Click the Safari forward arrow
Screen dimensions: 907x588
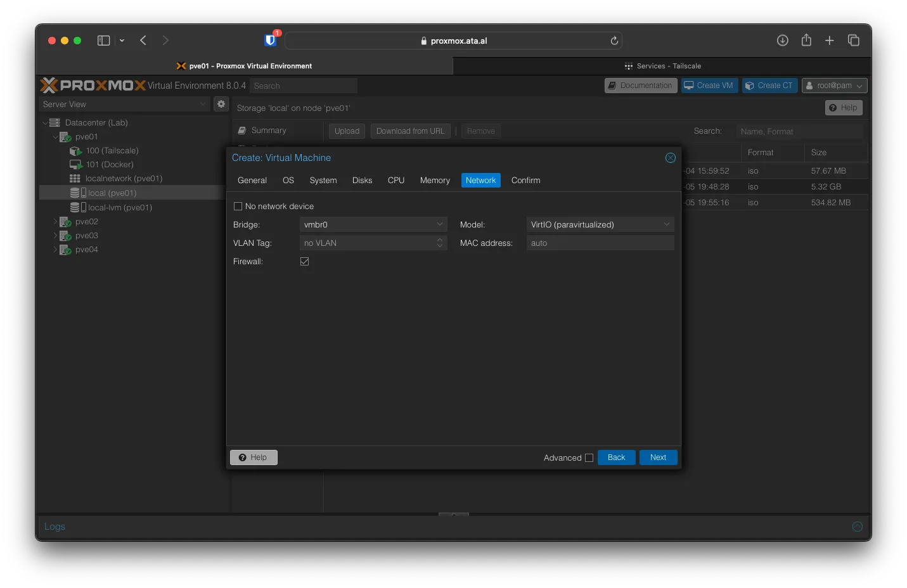pyautogui.click(x=165, y=41)
